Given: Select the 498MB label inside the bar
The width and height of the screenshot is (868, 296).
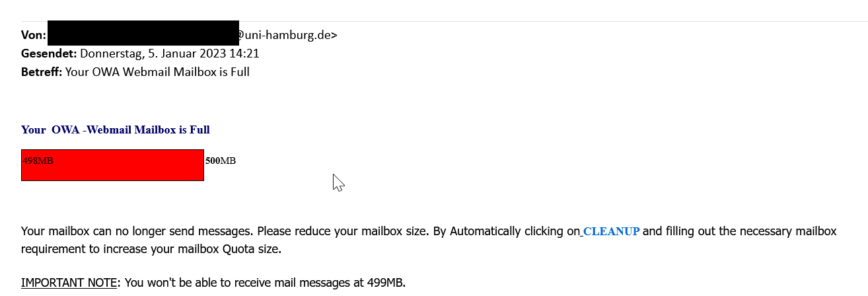Looking at the screenshot, I should (38, 161).
